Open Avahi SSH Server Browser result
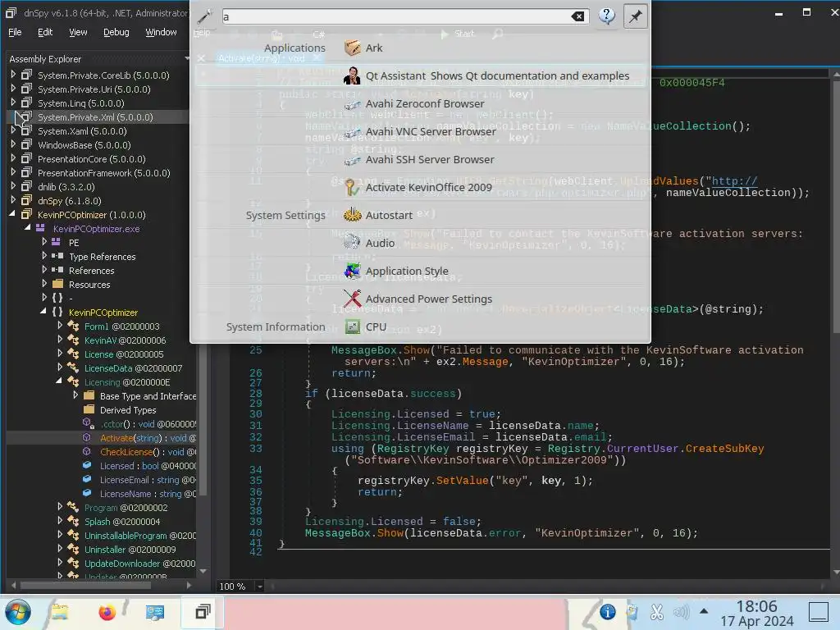Viewport: 840px width, 630px height. pyautogui.click(x=421, y=160)
